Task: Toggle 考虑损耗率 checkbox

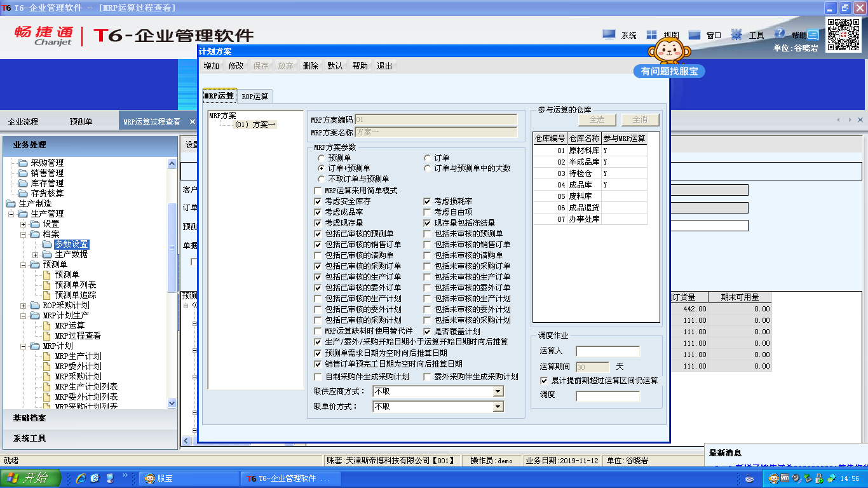Action: click(428, 201)
